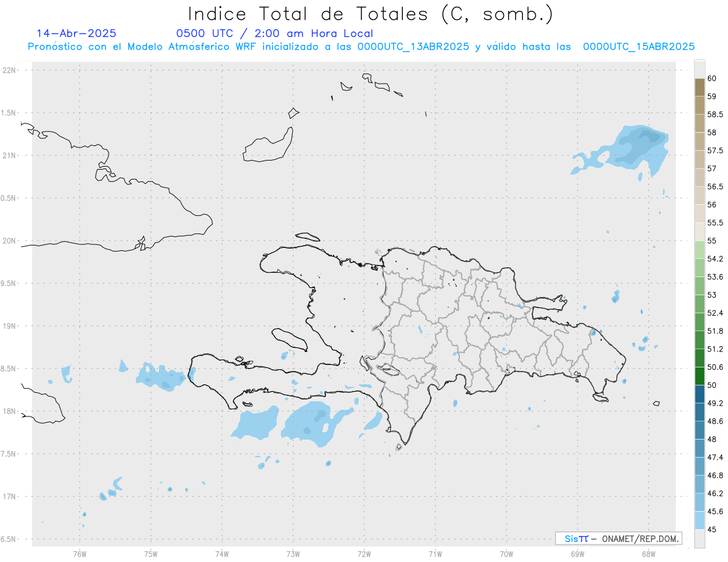Click the '68W' longitude label

pyautogui.click(x=649, y=554)
